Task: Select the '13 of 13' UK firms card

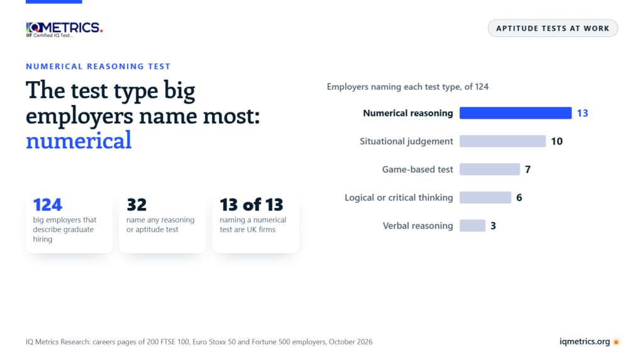Action: click(256, 222)
